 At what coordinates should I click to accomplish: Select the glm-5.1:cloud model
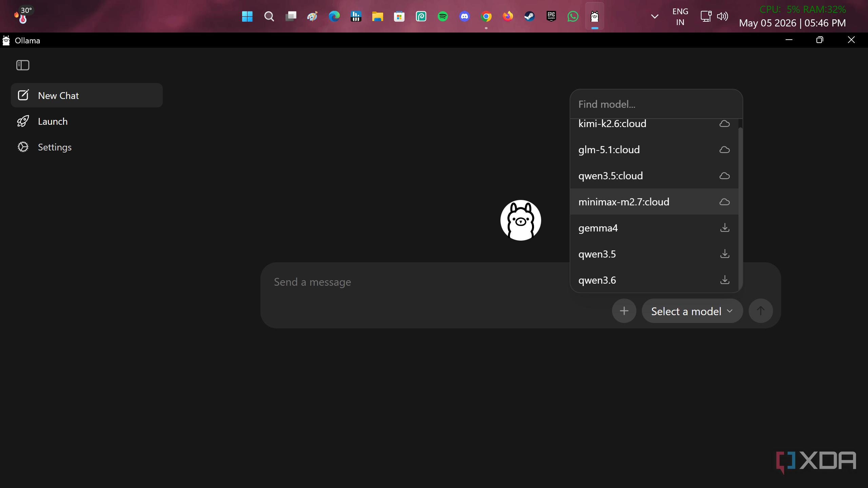pyautogui.click(x=654, y=149)
